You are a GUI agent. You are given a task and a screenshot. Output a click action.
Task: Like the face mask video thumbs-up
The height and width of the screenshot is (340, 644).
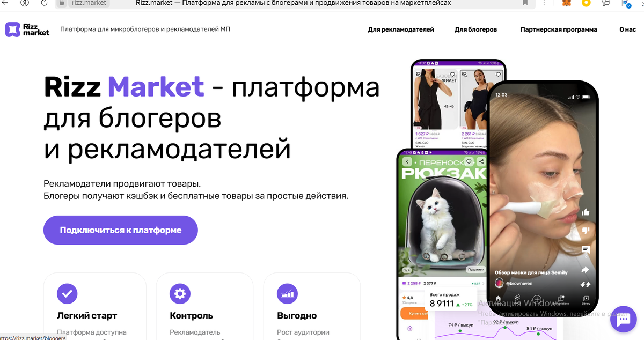tap(586, 212)
